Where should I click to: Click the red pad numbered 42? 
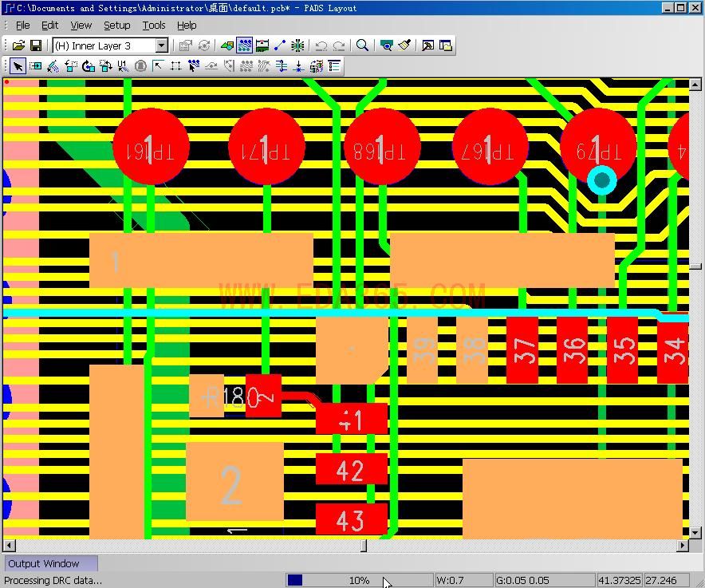pos(351,470)
